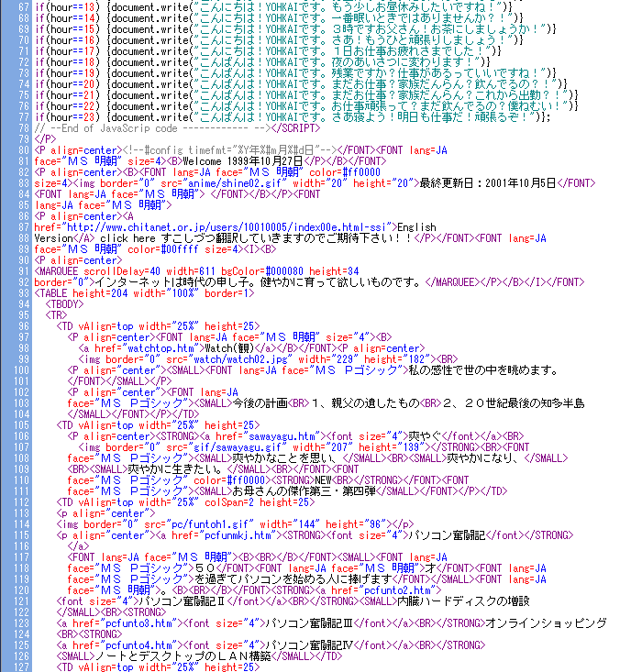Click "<TABLE height=204" on line 93

pyautogui.click(x=81, y=293)
